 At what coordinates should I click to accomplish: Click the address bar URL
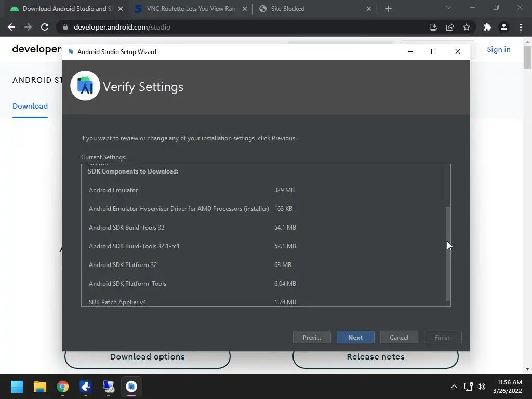(122, 27)
